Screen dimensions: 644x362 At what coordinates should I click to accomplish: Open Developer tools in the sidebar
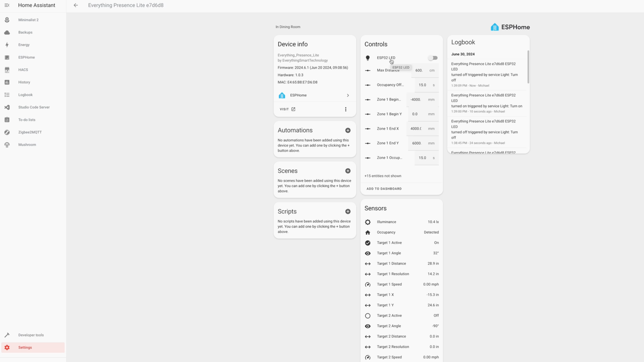(x=31, y=335)
